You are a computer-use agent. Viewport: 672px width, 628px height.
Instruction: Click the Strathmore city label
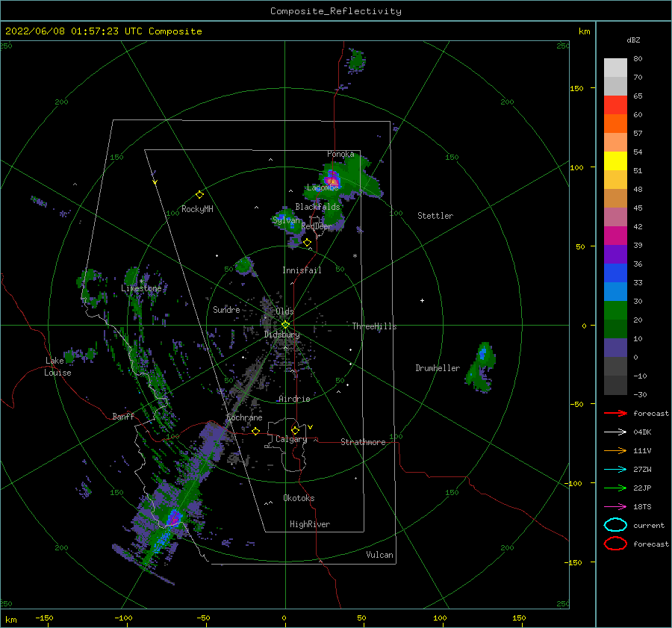(x=363, y=442)
